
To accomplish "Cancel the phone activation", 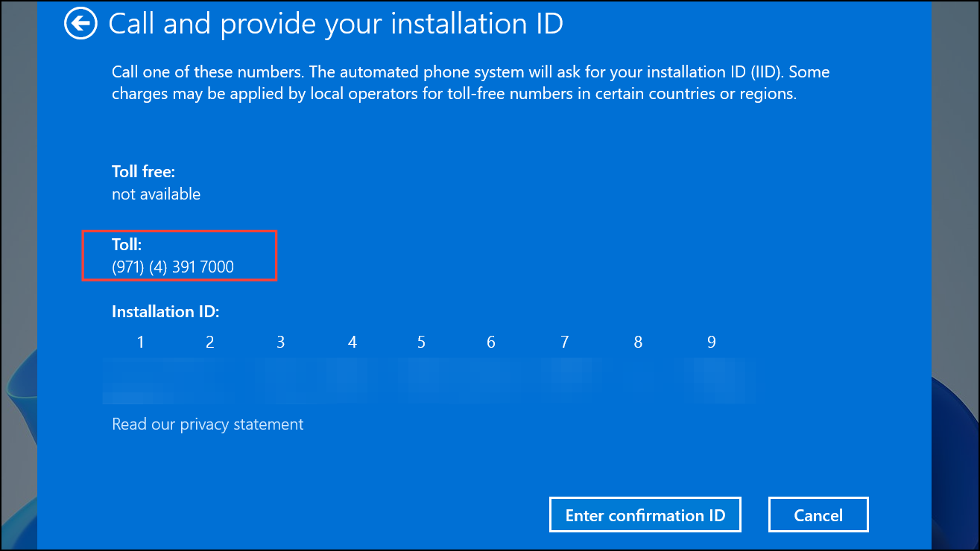I will pyautogui.click(x=818, y=515).
